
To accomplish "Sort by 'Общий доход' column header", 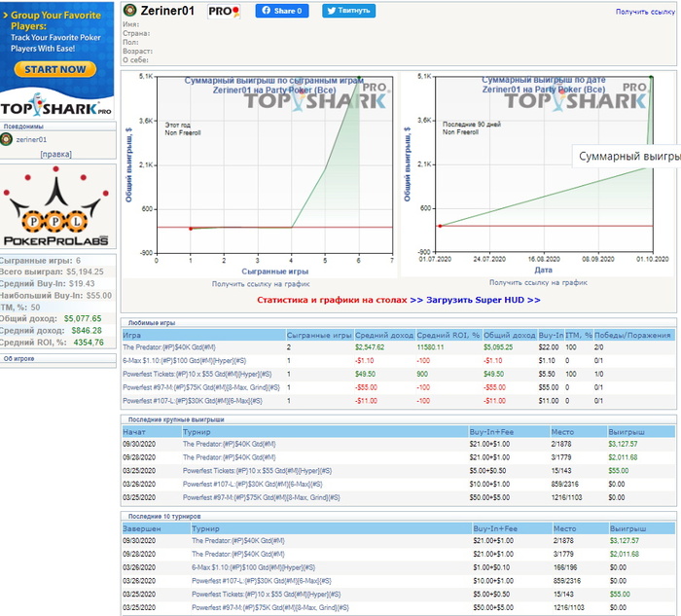I will pos(510,336).
